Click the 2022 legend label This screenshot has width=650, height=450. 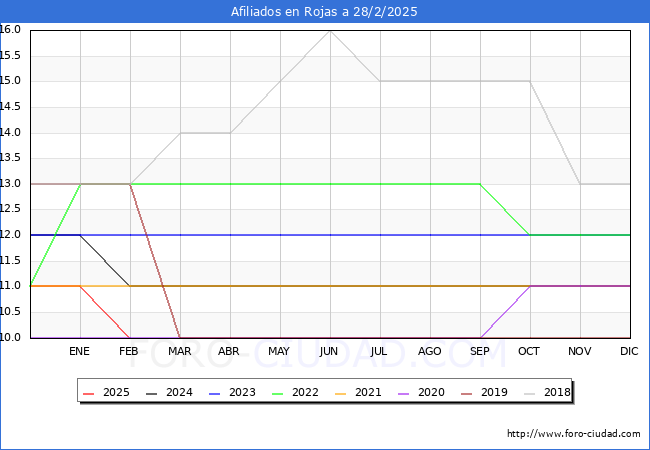point(305,392)
